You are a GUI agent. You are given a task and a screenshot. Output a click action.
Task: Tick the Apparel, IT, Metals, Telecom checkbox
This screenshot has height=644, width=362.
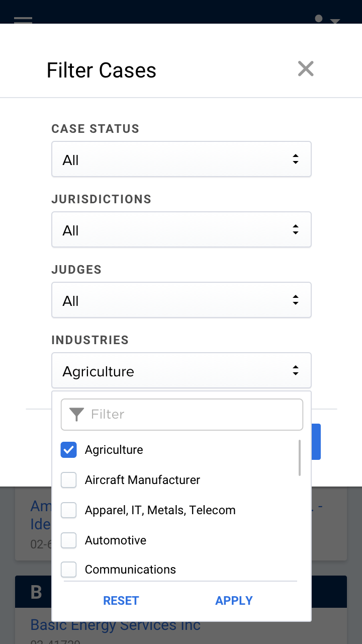click(69, 510)
